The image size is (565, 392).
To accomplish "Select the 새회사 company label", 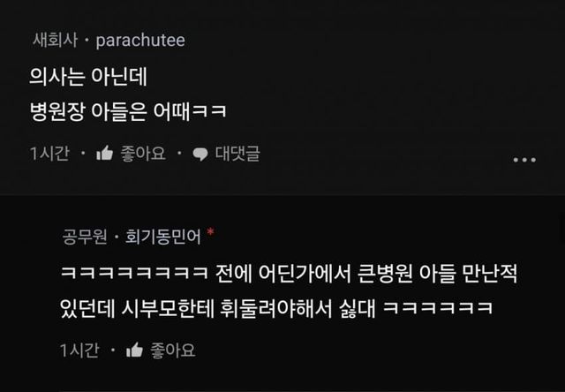I will point(55,40).
